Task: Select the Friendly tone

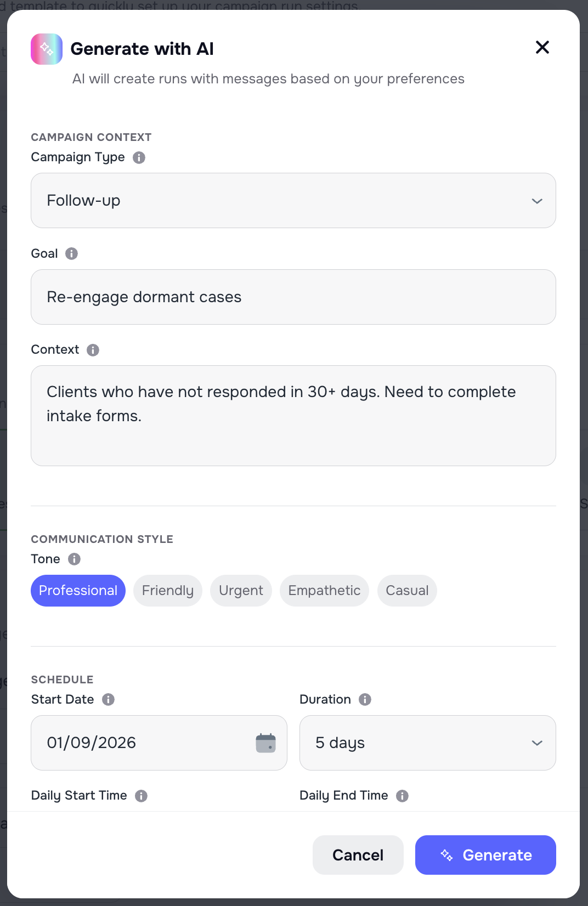Action: (x=167, y=591)
